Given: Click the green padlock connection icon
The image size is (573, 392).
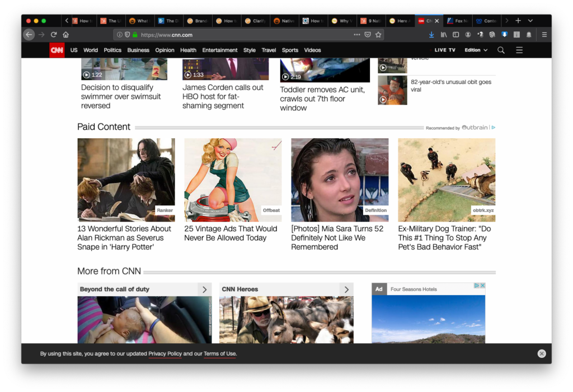Looking at the screenshot, I should click(135, 35).
